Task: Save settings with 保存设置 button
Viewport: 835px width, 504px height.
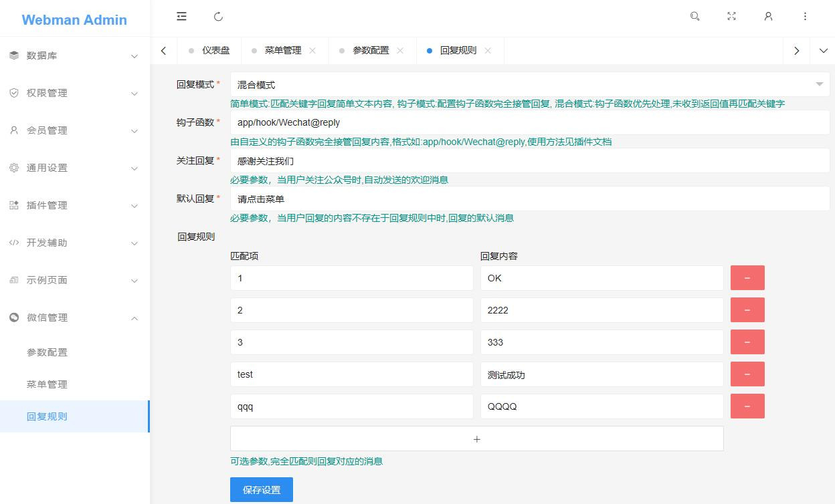Action: coord(262,489)
